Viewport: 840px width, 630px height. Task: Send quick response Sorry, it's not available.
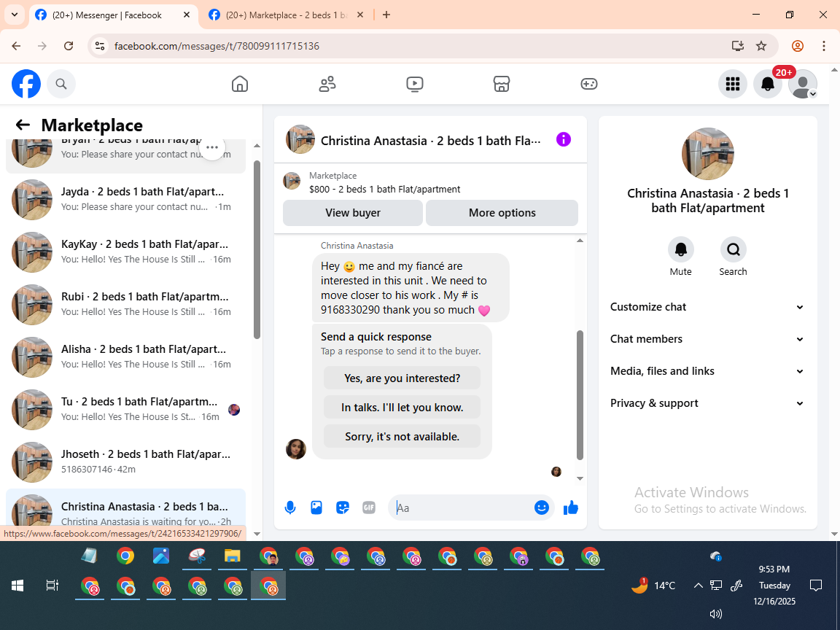point(402,437)
